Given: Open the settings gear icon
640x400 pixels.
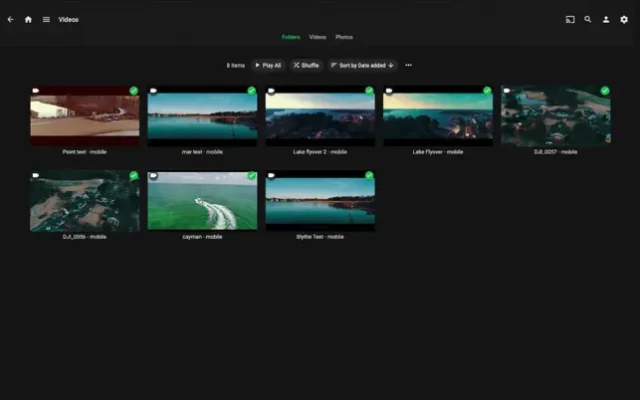Looking at the screenshot, I should [624, 19].
